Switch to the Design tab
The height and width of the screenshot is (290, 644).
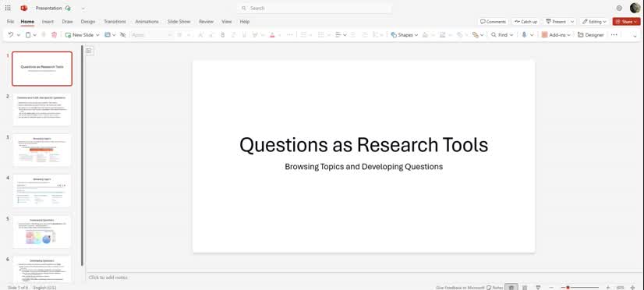(x=88, y=21)
